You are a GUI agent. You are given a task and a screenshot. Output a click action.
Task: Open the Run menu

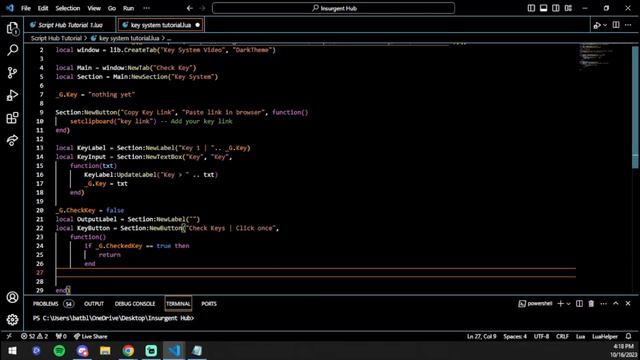129,8
